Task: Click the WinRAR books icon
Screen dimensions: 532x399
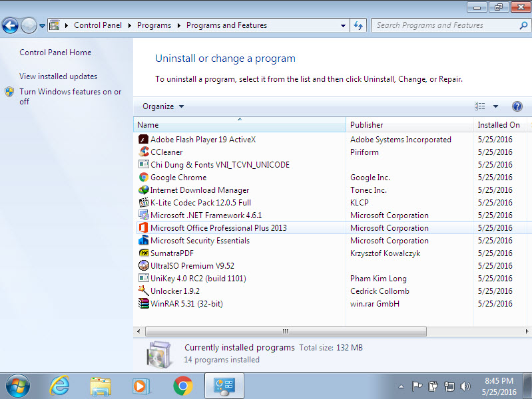Action: click(x=144, y=303)
